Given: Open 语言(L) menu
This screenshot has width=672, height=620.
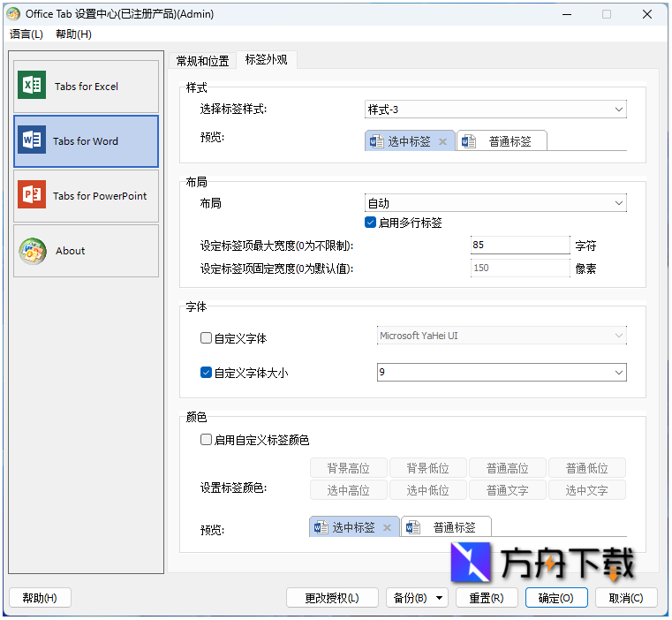Looking at the screenshot, I should [26, 34].
